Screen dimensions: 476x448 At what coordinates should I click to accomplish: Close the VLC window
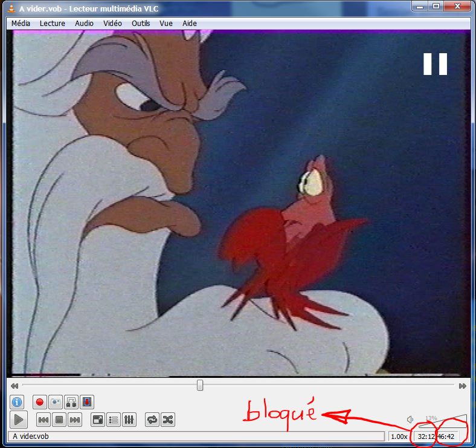[457, 7]
